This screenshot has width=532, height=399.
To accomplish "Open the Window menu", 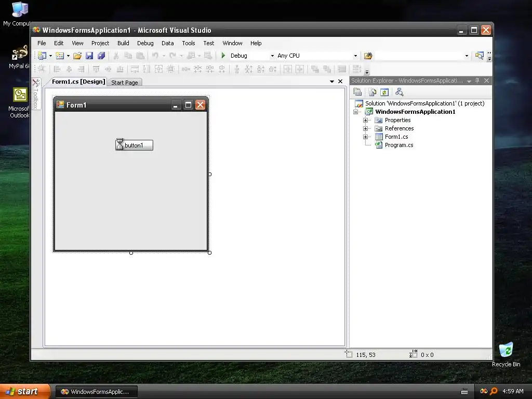I will 232,43.
